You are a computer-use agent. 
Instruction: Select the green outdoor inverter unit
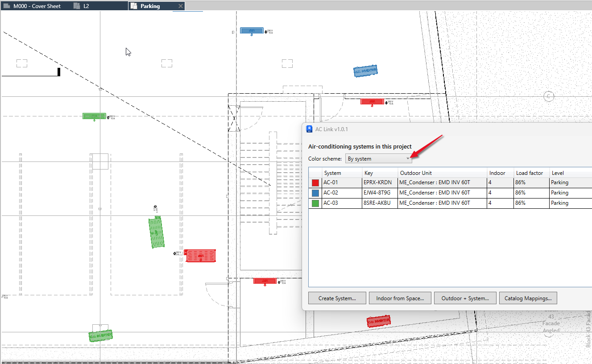(x=100, y=336)
